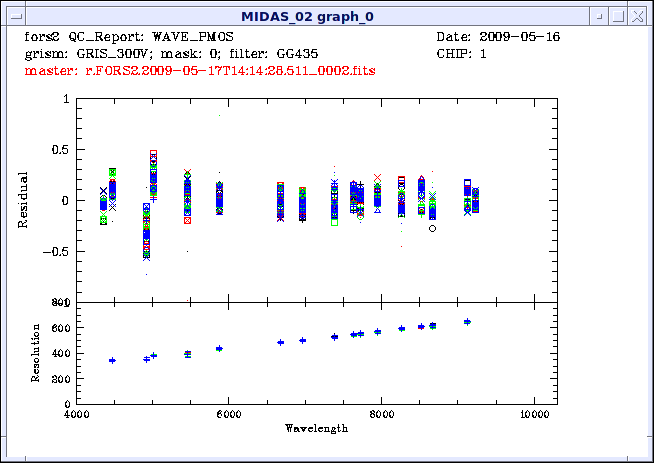Click the Resolution y-axis label
Viewport: 654px width, 463px height.
pyautogui.click(x=36, y=353)
